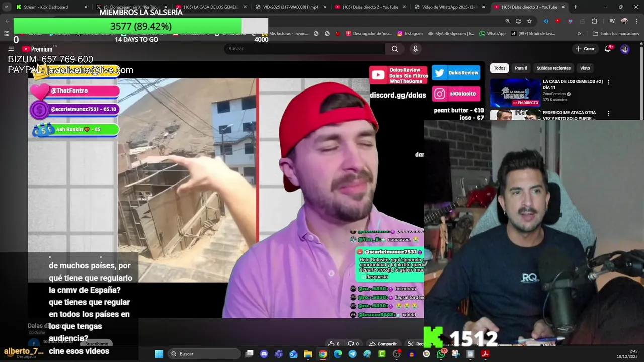
Task: Open YouTube notifications bell
Action: tap(608, 49)
